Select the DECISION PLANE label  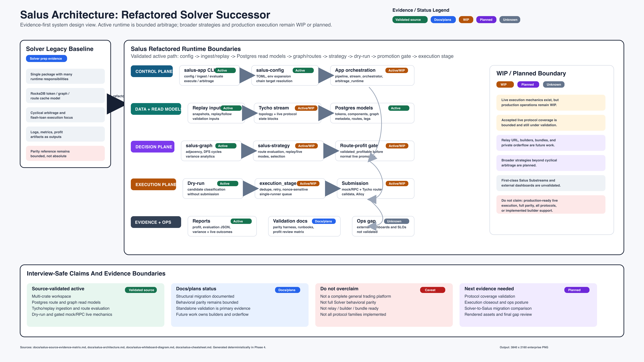[152, 147]
